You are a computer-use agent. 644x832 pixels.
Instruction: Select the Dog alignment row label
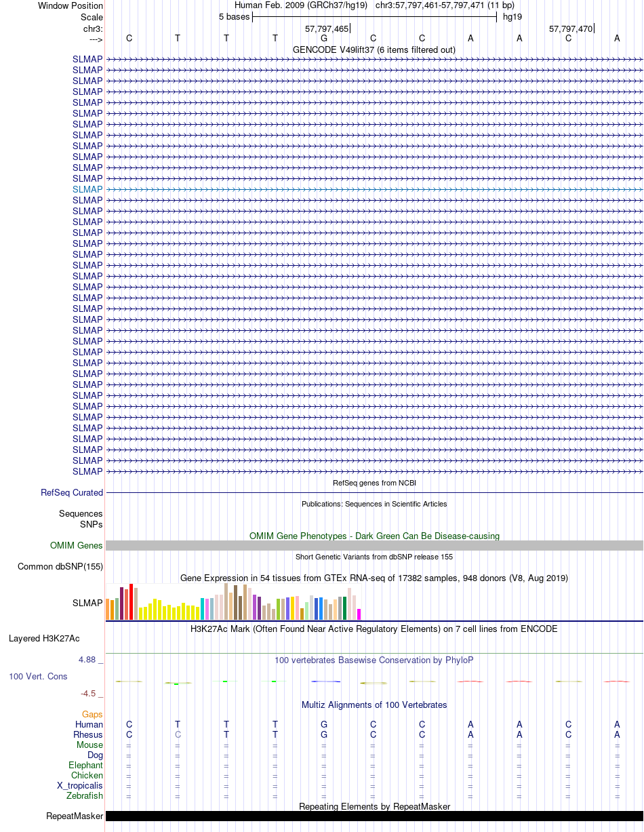(x=96, y=755)
